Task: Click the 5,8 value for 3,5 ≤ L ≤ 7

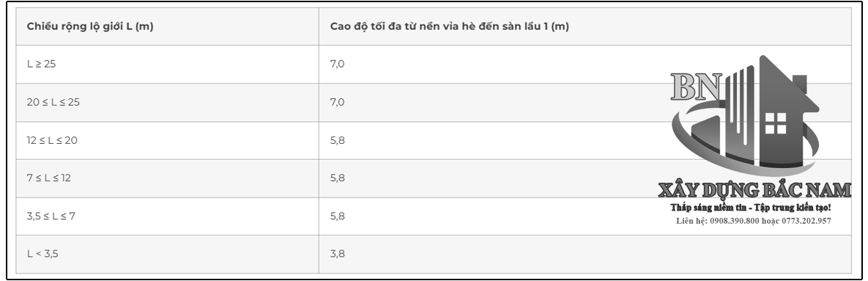Action: point(338,216)
